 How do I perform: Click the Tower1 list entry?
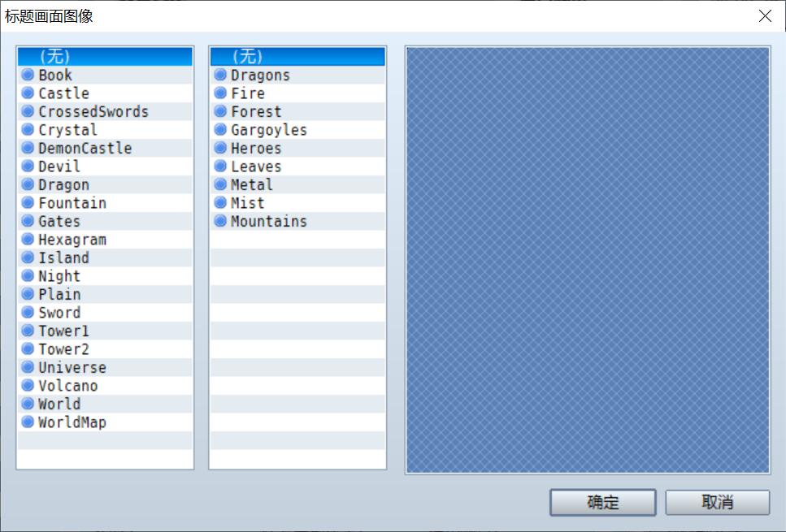coord(105,331)
